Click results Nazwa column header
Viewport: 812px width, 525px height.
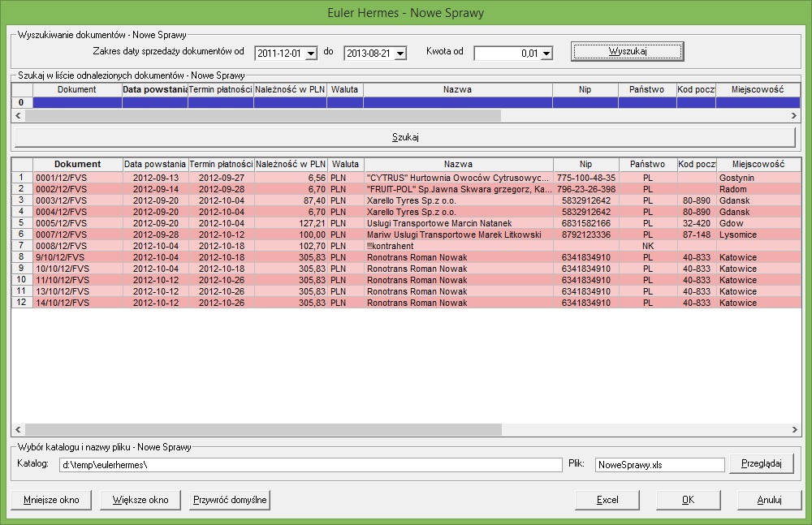pyautogui.click(x=458, y=164)
